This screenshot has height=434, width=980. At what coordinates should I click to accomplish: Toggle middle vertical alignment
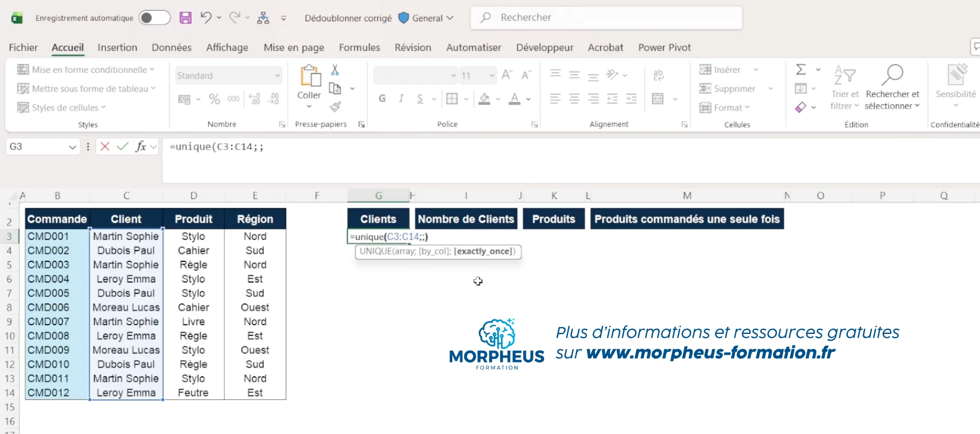tap(574, 75)
